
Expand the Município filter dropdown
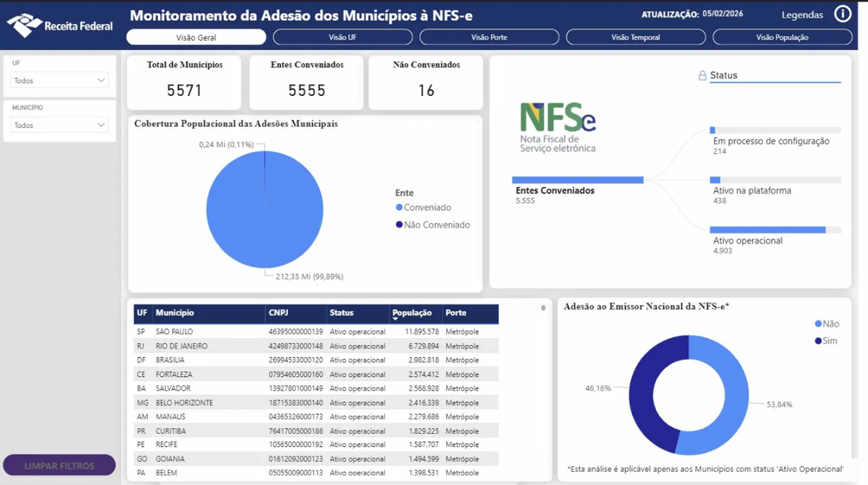59,125
